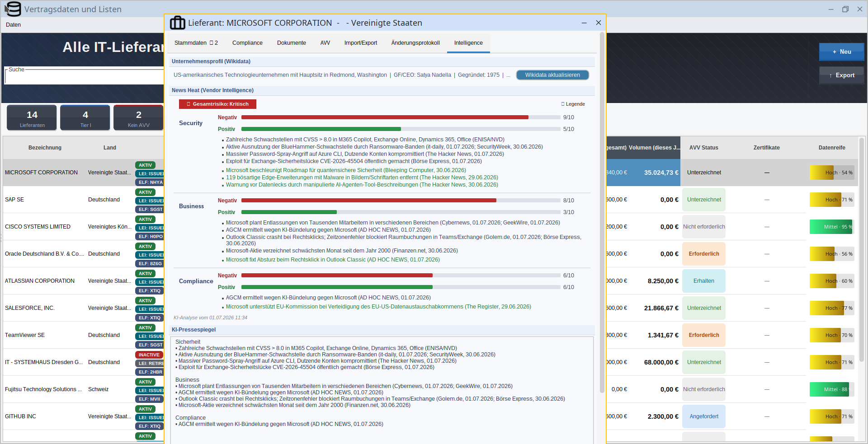The height and width of the screenshot is (444, 868).
Task: Minimize the Lieferant dialog
Action: (x=584, y=23)
